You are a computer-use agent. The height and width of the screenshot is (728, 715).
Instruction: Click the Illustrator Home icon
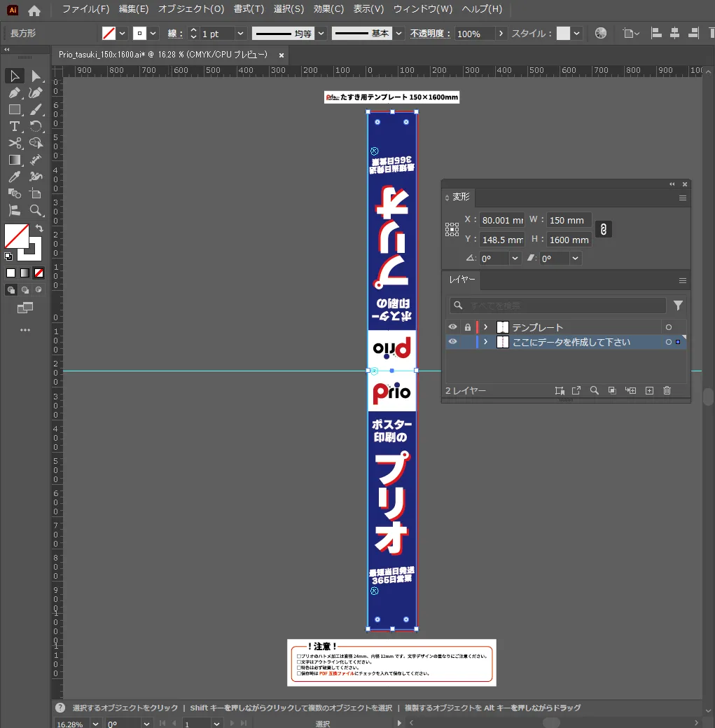click(34, 11)
